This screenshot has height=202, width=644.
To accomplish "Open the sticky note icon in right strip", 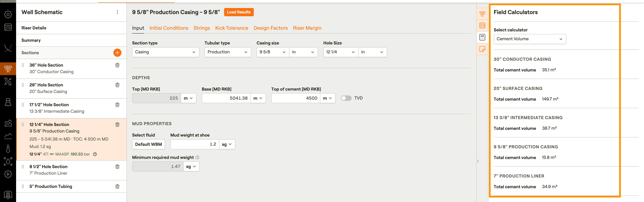I will click(x=482, y=49).
